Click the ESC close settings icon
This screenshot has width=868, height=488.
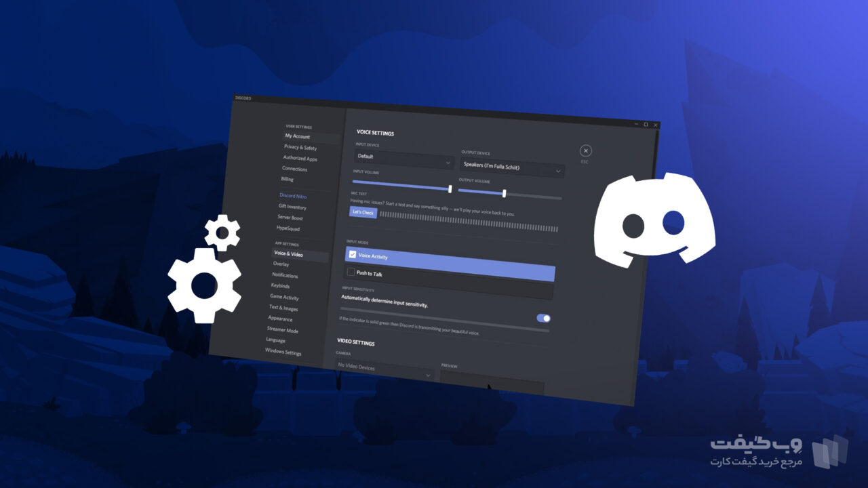coord(586,151)
